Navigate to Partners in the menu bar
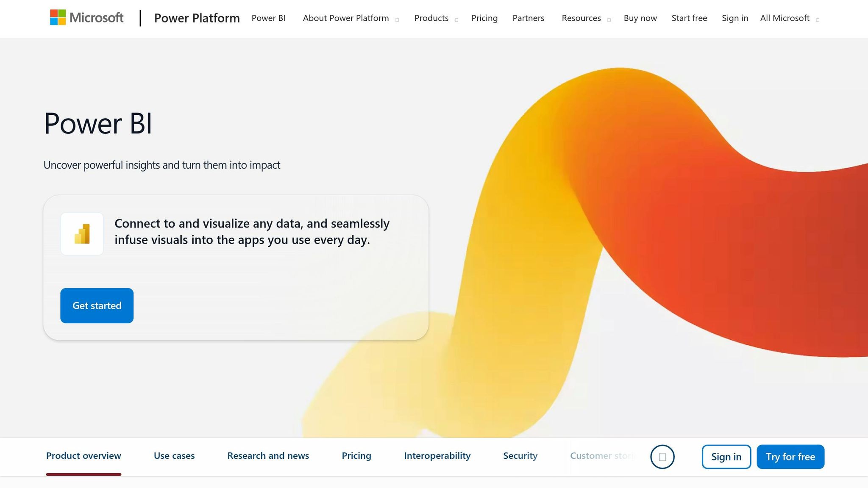 pos(528,18)
